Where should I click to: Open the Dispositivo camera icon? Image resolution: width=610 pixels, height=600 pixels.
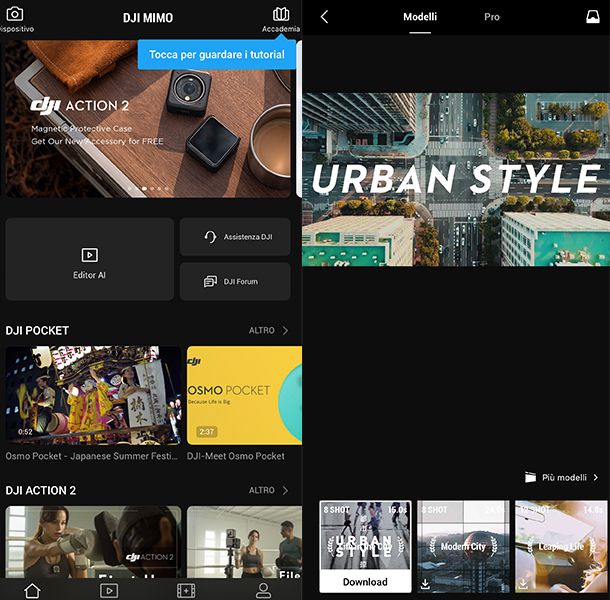click(x=15, y=14)
